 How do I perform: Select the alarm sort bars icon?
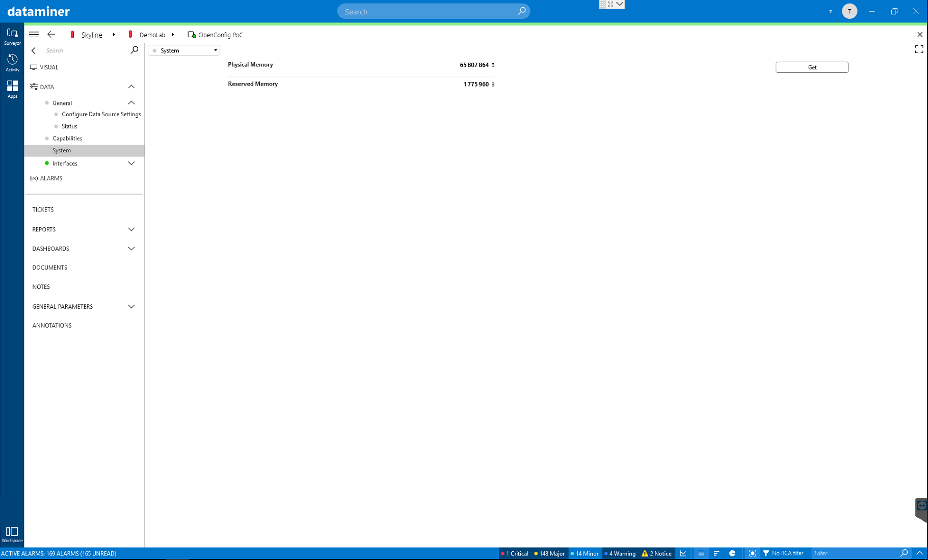[x=717, y=553]
